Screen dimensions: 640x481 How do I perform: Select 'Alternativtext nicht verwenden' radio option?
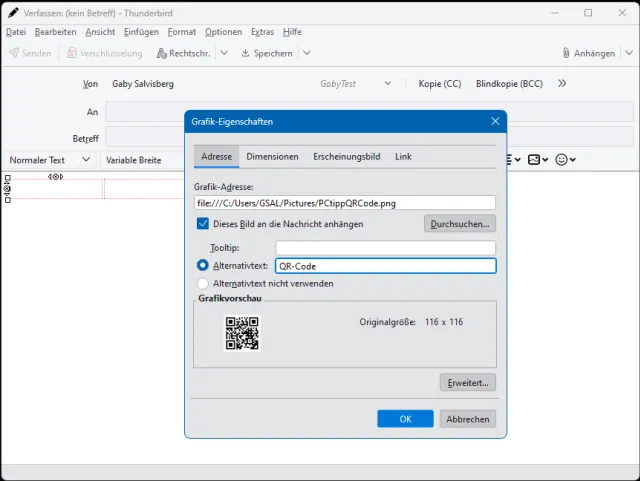coord(203,284)
